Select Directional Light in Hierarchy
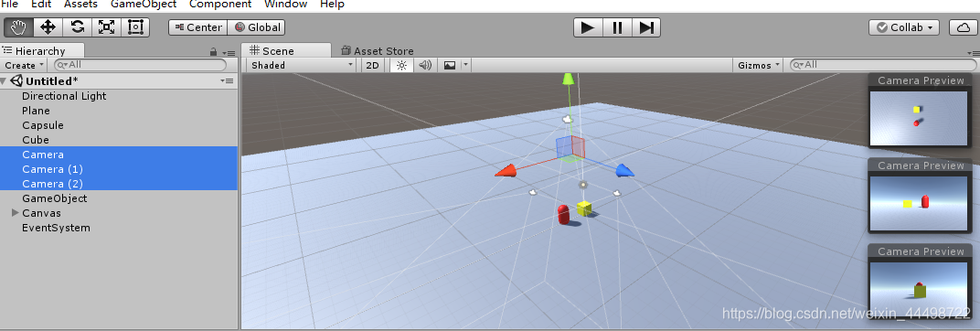Image resolution: width=980 pixels, height=331 pixels. coord(64,96)
